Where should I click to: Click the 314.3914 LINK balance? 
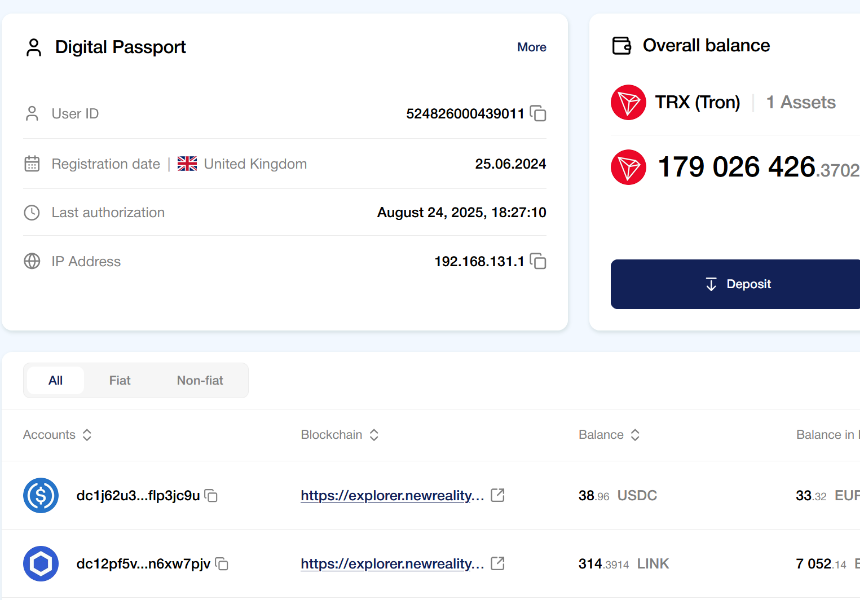coord(624,563)
